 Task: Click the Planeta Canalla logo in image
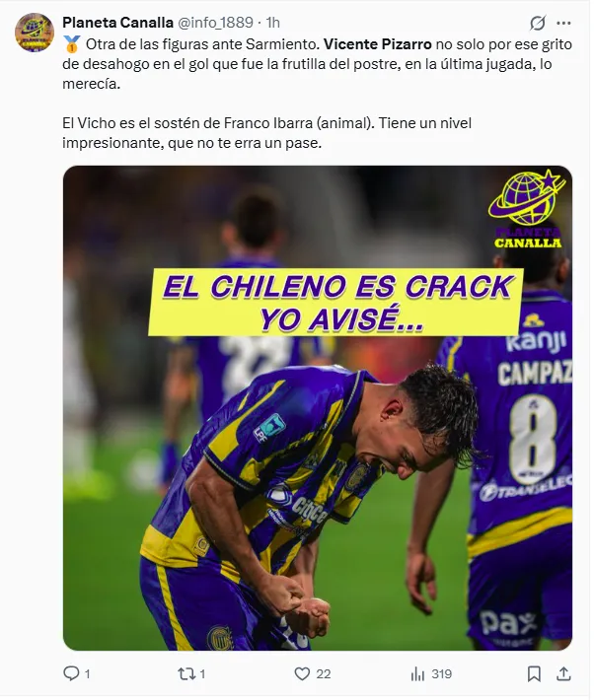click(528, 209)
